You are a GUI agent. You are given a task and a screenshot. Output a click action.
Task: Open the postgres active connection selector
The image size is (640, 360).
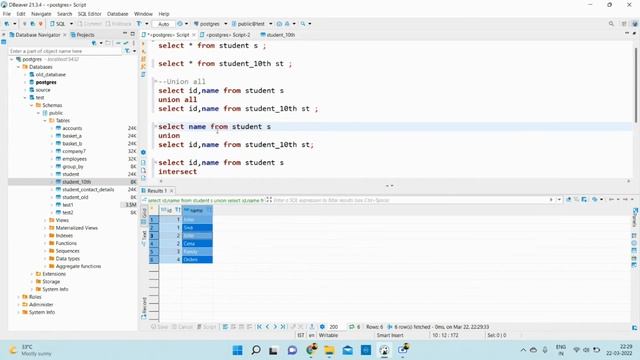(x=209, y=24)
